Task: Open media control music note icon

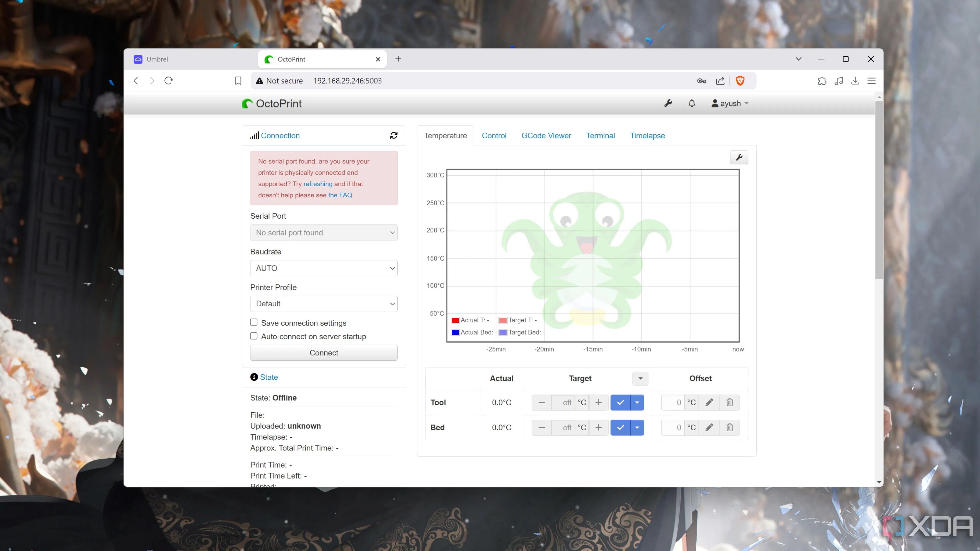Action: (838, 81)
